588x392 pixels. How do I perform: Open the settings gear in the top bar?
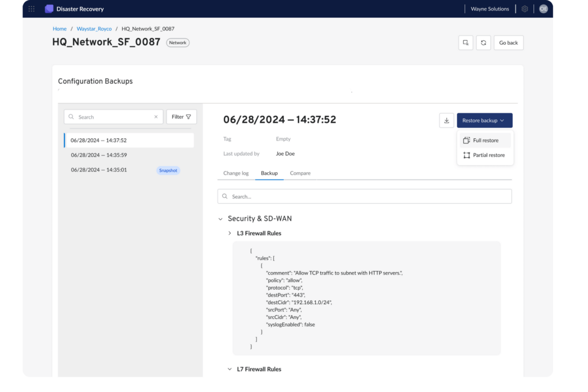pyautogui.click(x=524, y=9)
